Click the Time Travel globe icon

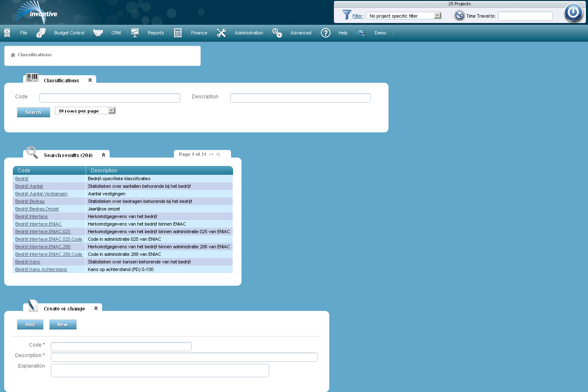[x=459, y=16]
